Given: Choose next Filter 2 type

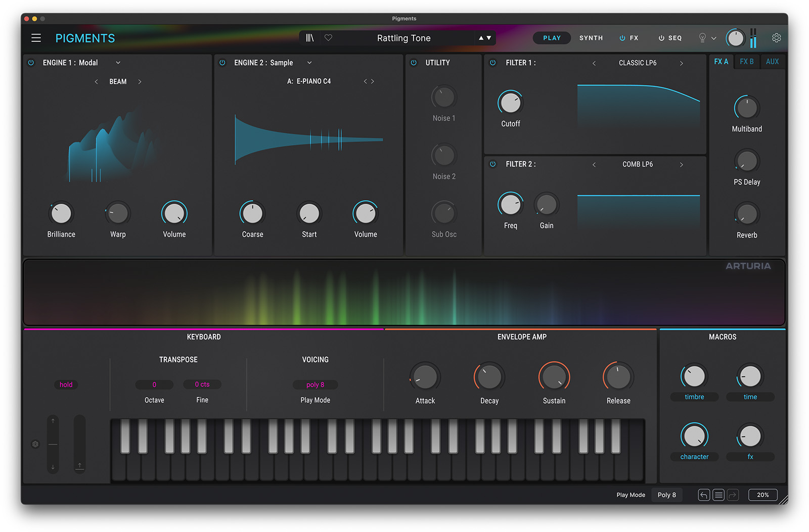Looking at the screenshot, I should [x=681, y=164].
